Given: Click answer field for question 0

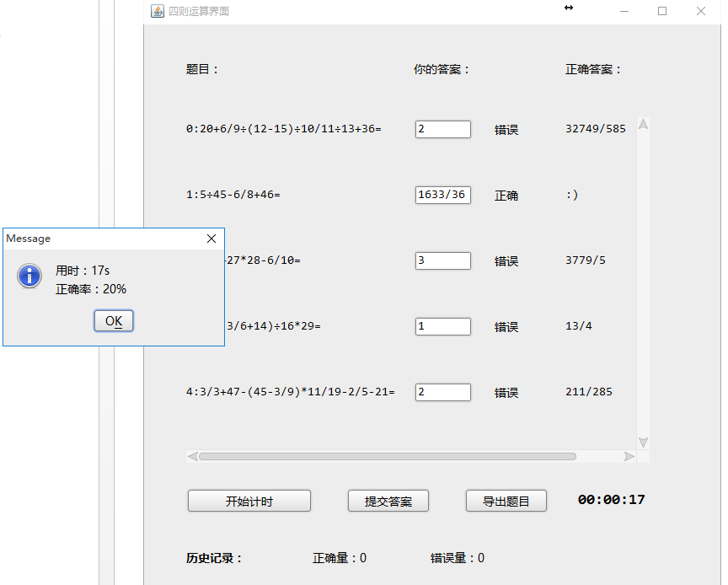Looking at the screenshot, I should coord(443,129).
